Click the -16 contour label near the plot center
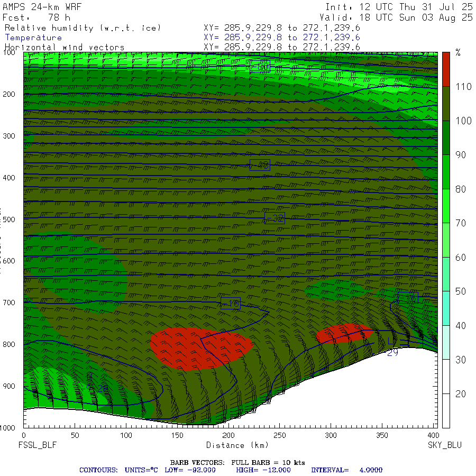The image size is (476, 476). [x=231, y=303]
